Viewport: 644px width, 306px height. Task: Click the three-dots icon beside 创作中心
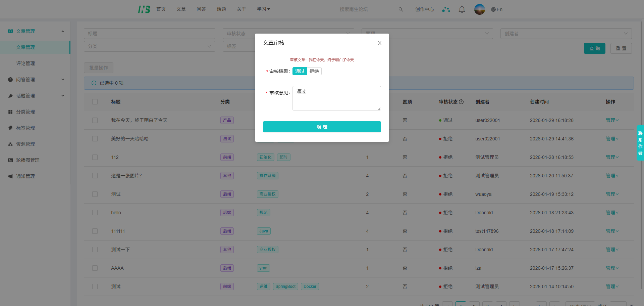[446, 9]
